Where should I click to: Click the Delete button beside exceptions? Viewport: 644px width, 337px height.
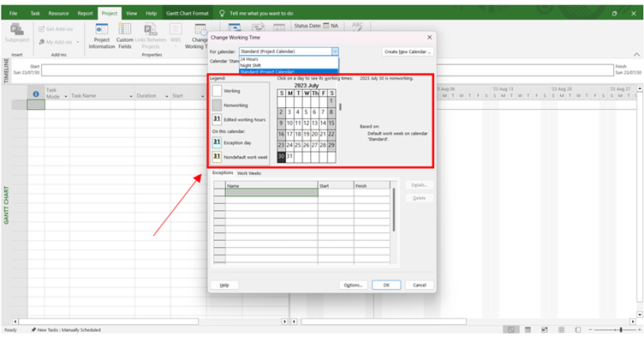click(420, 198)
